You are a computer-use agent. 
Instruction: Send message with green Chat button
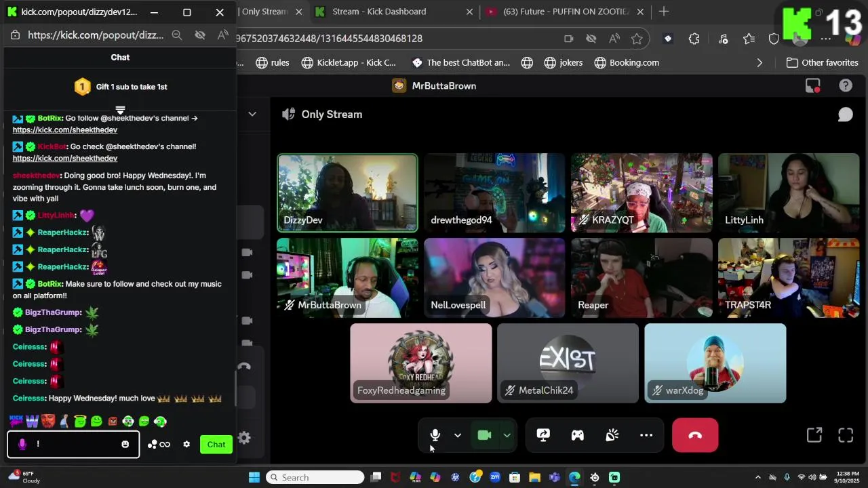tap(216, 445)
